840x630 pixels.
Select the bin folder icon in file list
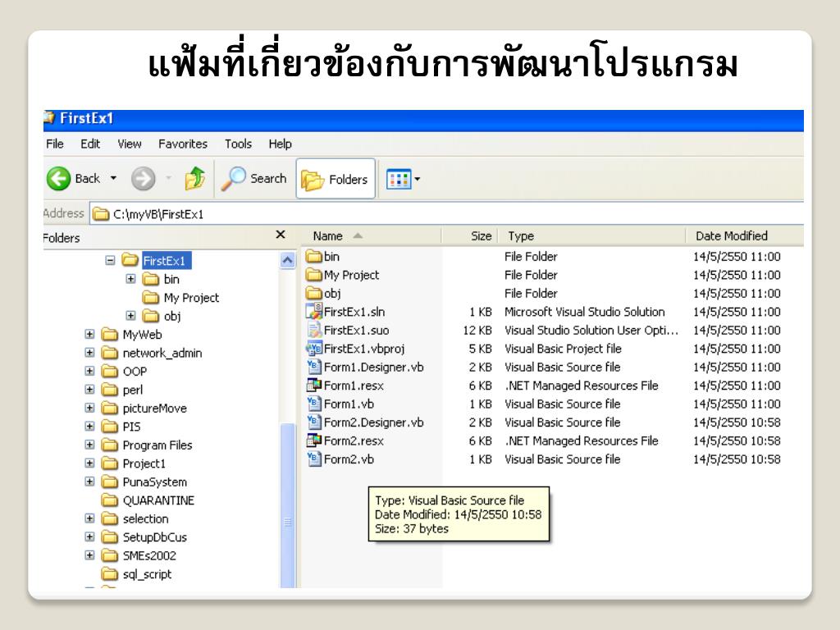pyautogui.click(x=314, y=256)
